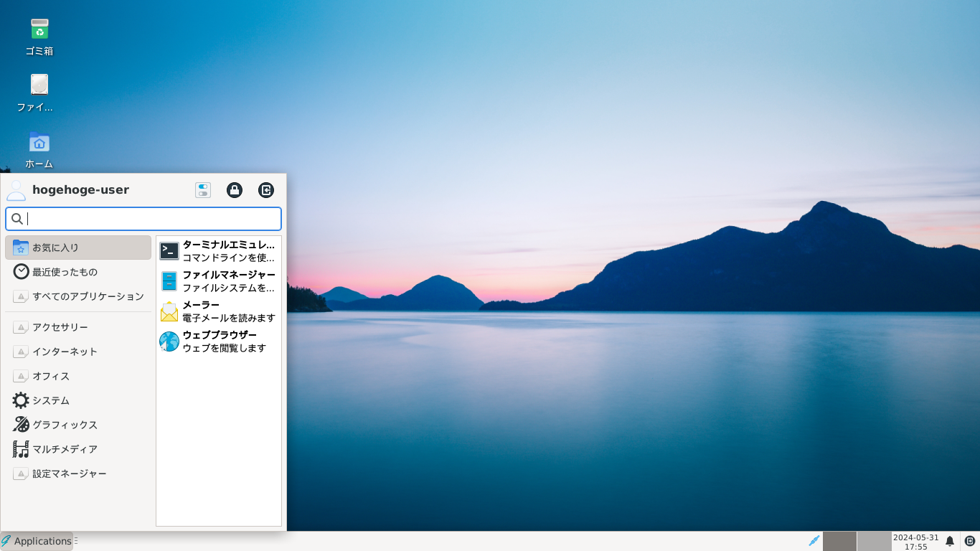
Task: Open the オフィス category
Action: (78, 376)
